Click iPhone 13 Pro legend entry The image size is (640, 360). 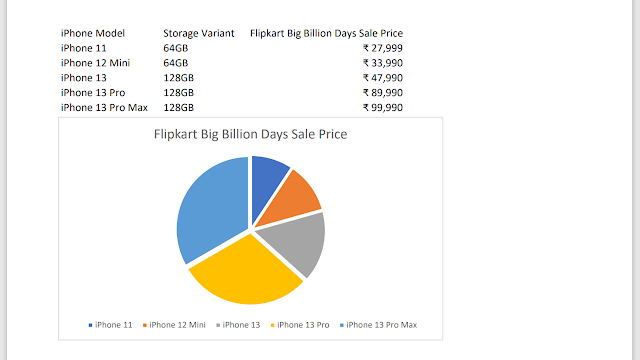tap(300, 325)
